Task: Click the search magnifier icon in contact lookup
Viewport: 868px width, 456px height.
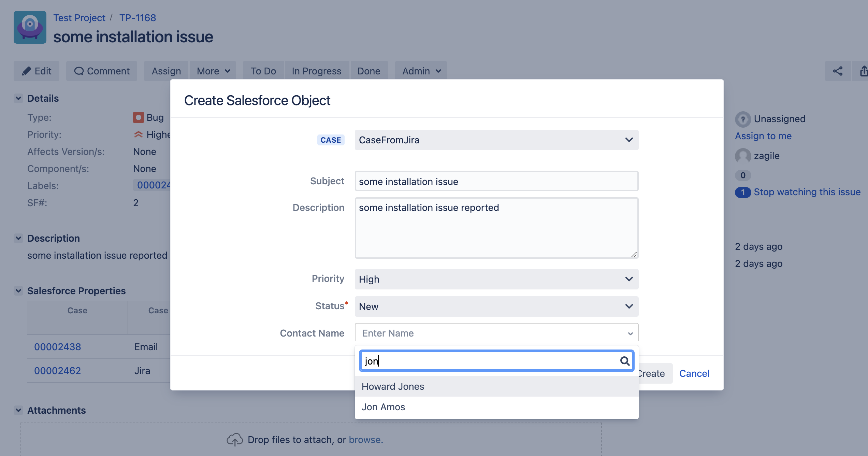Action: 624,361
